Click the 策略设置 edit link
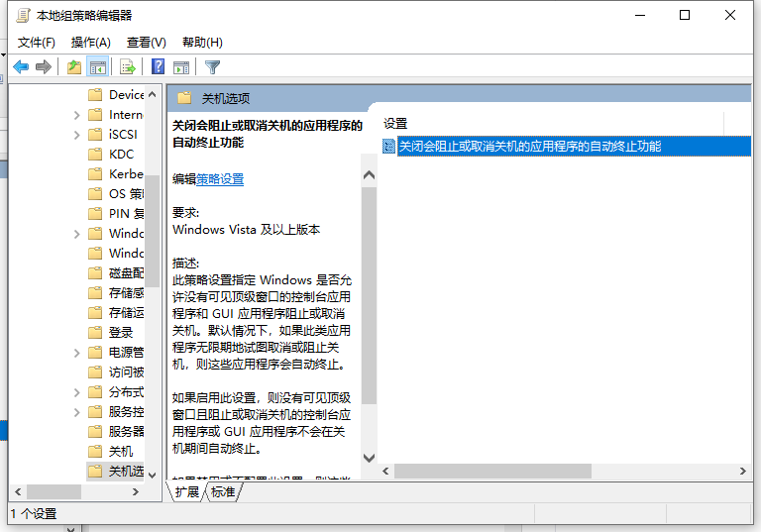The height and width of the screenshot is (532, 761). click(x=220, y=179)
